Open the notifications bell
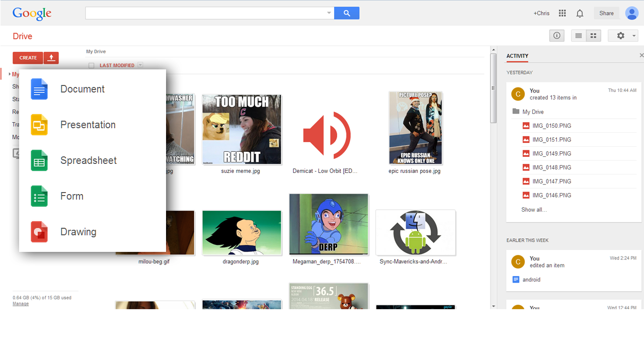This screenshot has height=362, width=644. click(580, 14)
